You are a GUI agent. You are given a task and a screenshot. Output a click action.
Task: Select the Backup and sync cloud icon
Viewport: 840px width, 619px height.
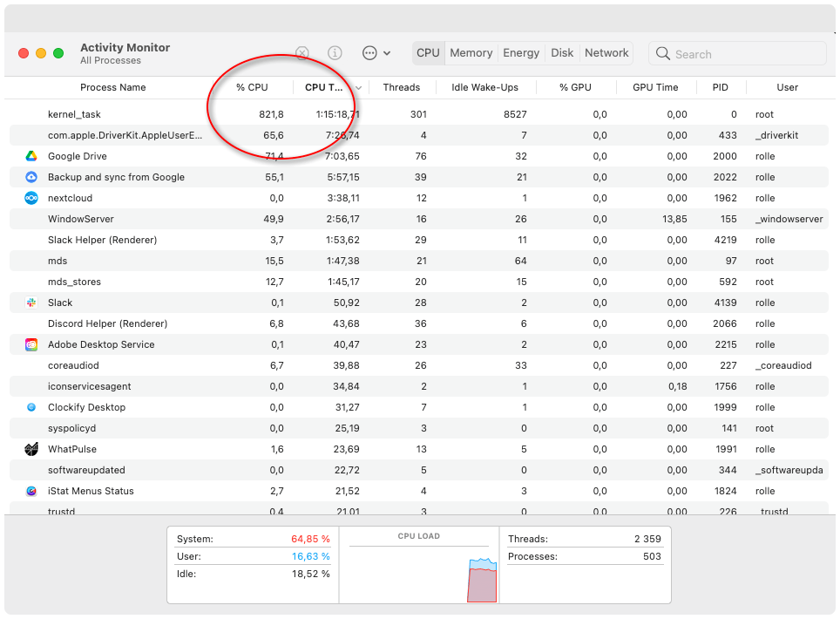point(31,177)
